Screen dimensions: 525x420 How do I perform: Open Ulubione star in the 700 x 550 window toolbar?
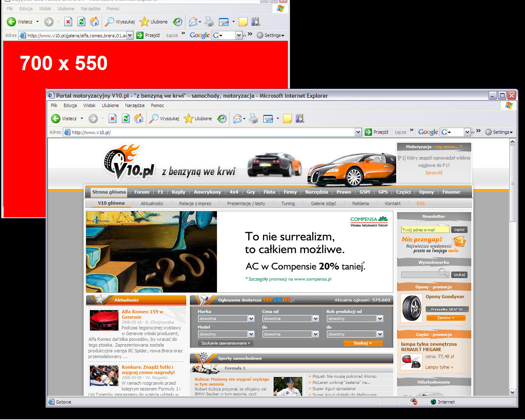coord(153,22)
